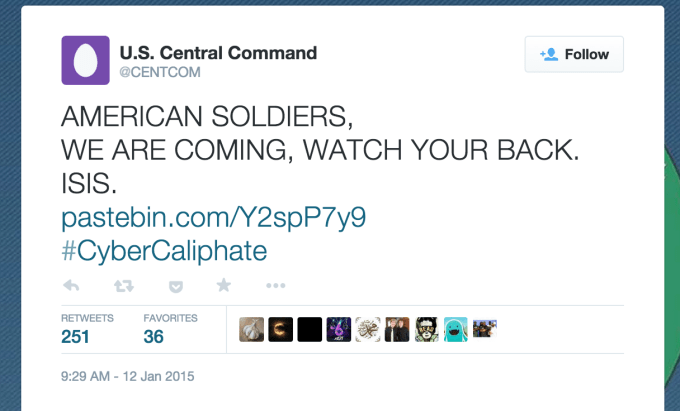Screen dimensions: 680x411
Task: Retweet this CENTCOM tweet
Action: pos(124,286)
